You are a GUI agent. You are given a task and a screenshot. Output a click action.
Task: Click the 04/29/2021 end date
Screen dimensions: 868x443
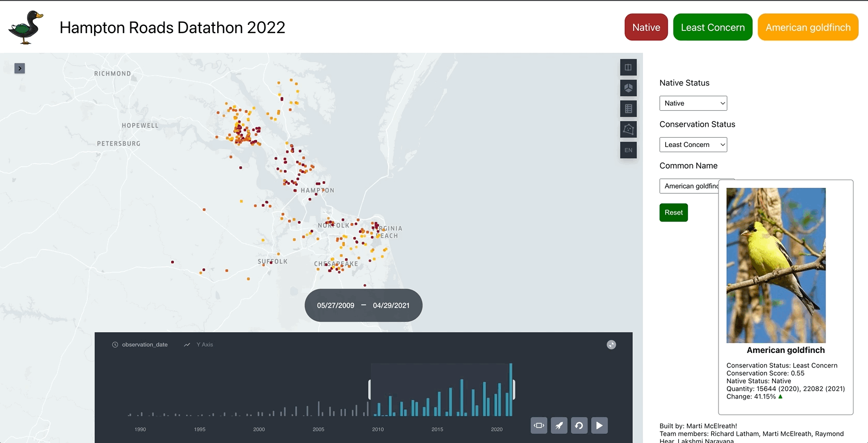coord(391,305)
